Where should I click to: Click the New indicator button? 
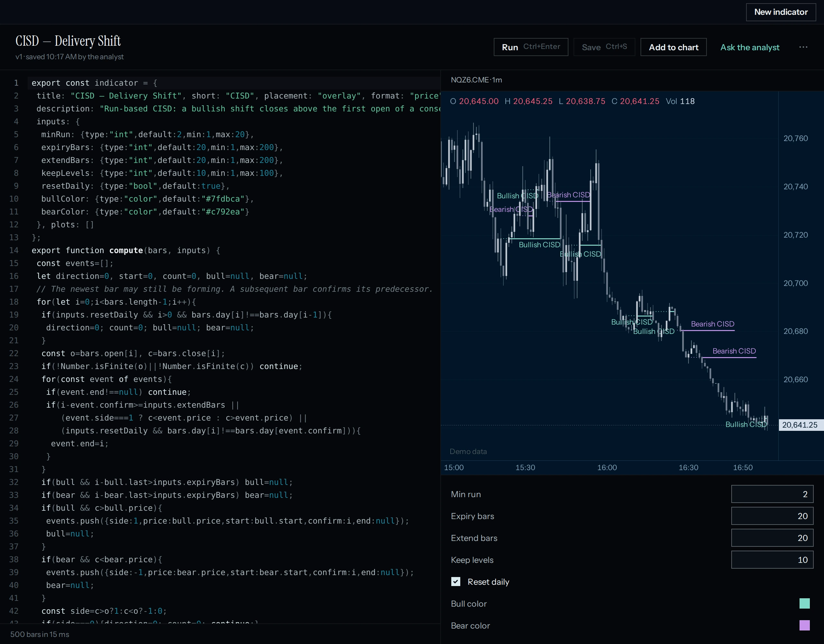point(781,12)
